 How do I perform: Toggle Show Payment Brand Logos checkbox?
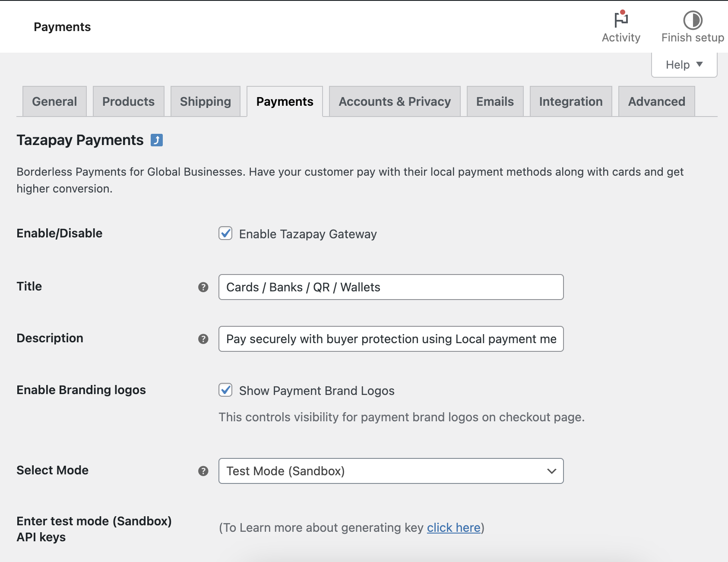pos(225,390)
